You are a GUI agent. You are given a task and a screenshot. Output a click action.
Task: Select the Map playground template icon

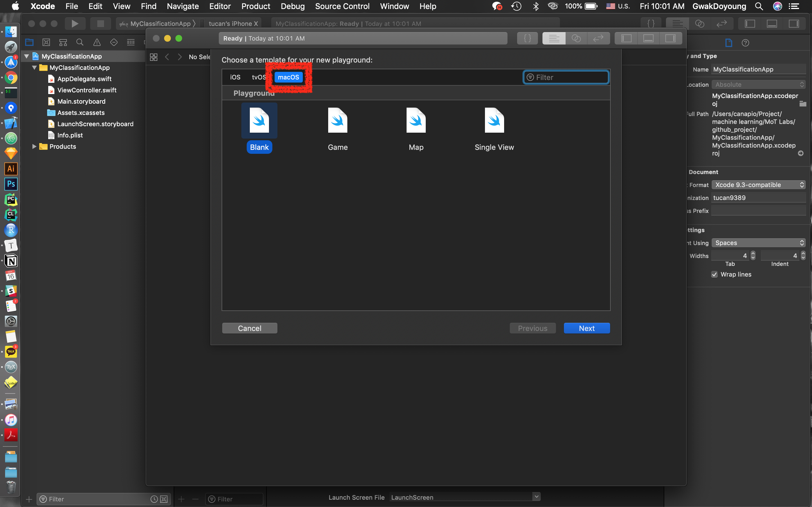416,120
